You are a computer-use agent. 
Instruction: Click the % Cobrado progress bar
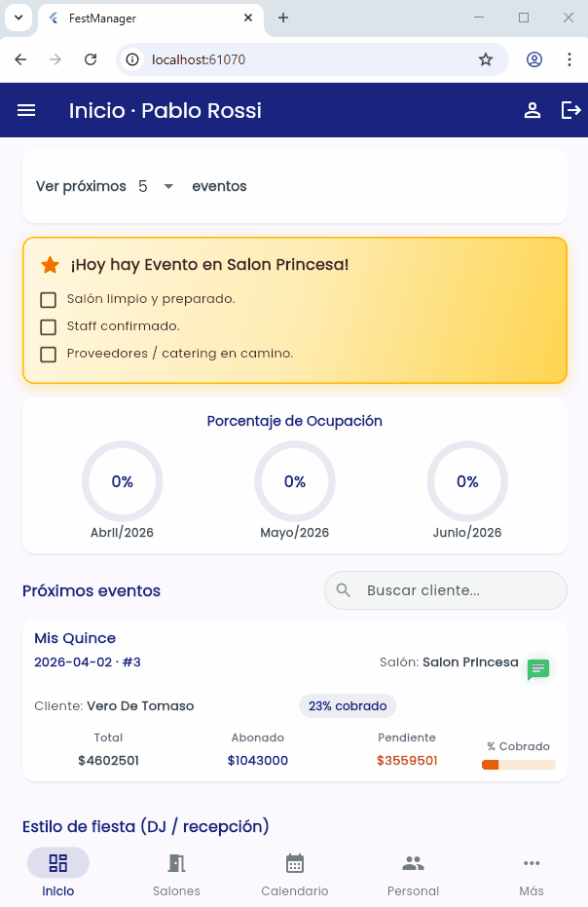pyautogui.click(x=519, y=765)
